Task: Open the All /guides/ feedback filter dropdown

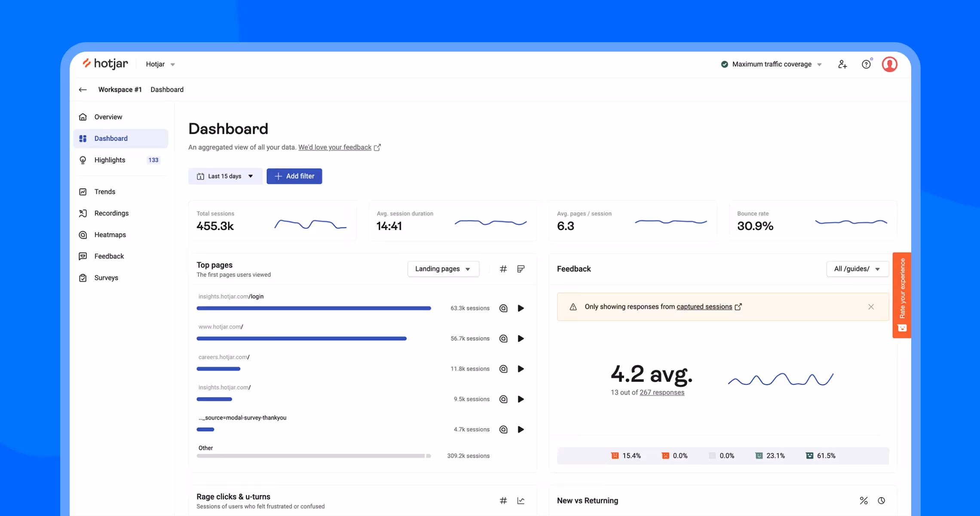Action: click(857, 268)
